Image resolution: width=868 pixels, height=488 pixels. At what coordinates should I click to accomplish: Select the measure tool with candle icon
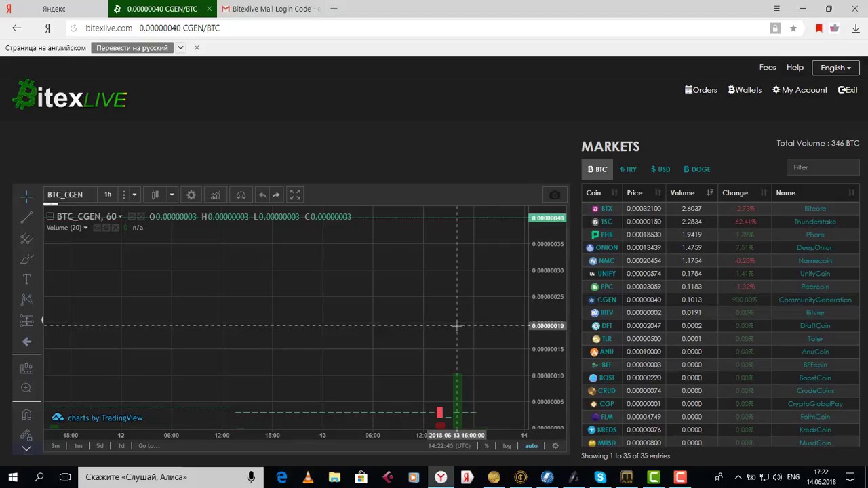tap(26, 367)
